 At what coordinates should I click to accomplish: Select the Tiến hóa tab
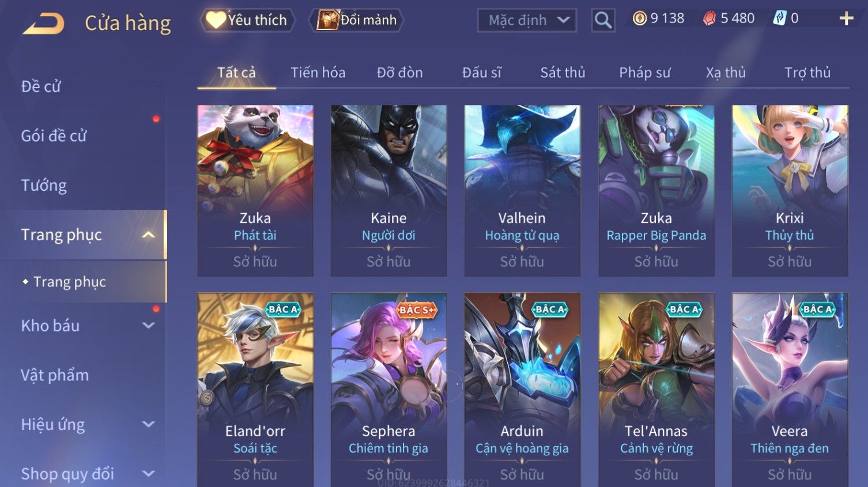[318, 73]
